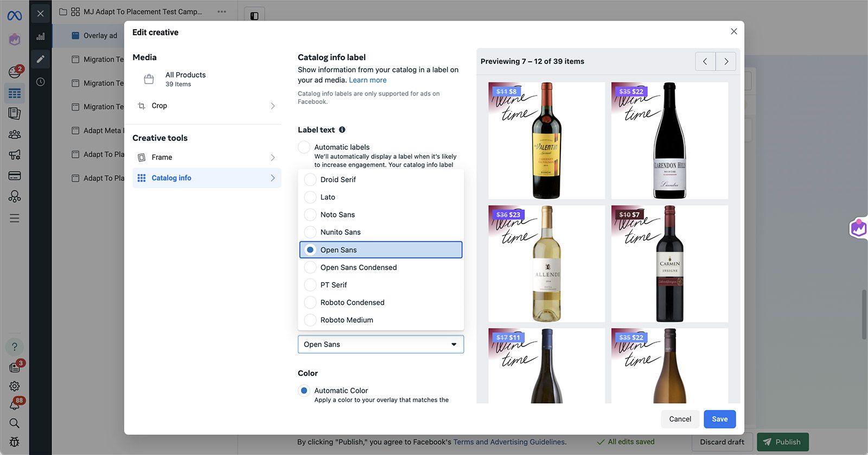Open the Crop media option
The width and height of the screenshot is (868, 455).
pyautogui.click(x=207, y=106)
